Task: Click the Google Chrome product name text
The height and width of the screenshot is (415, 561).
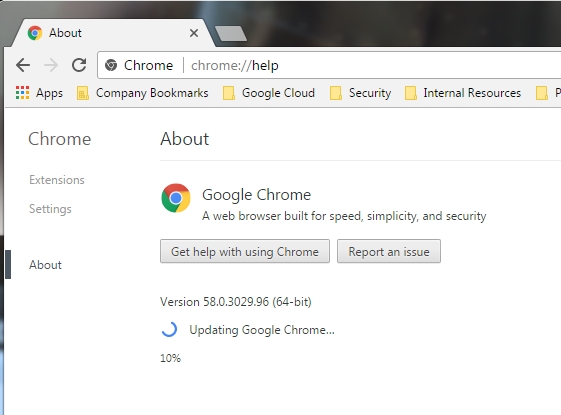Action: pyautogui.click(x=257, y=195)
